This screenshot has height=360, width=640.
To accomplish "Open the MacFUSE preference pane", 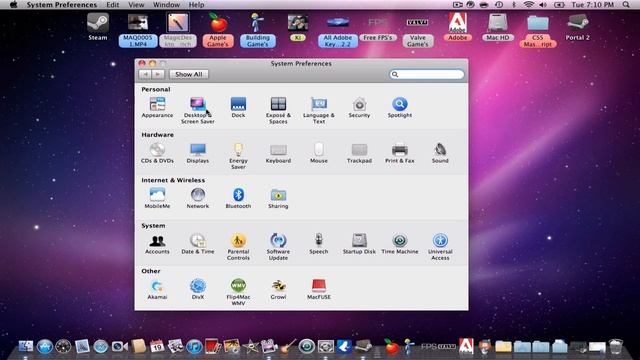I will (319, 289).
